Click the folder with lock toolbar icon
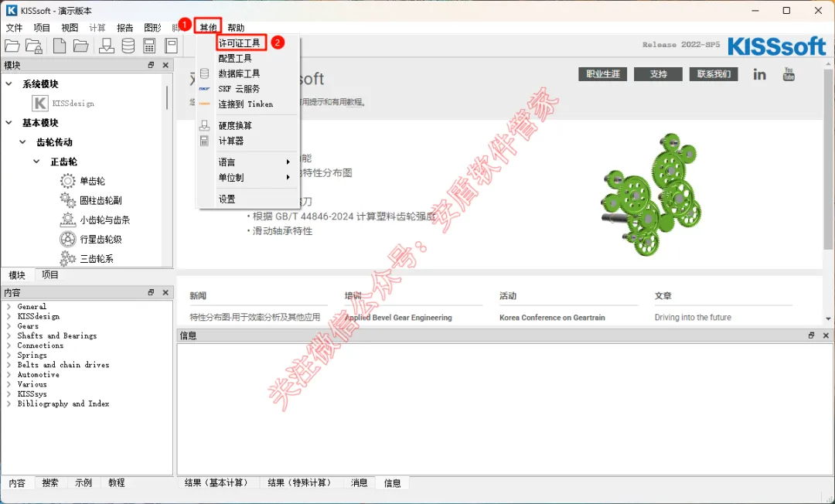This screenshot has width=835, height=504. tap(33, 46)
